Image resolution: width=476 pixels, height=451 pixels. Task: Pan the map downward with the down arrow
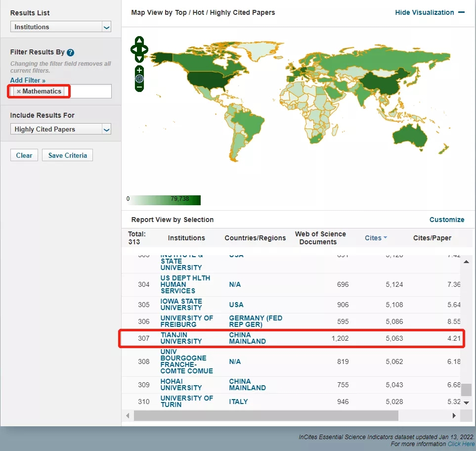coord(139,58)
